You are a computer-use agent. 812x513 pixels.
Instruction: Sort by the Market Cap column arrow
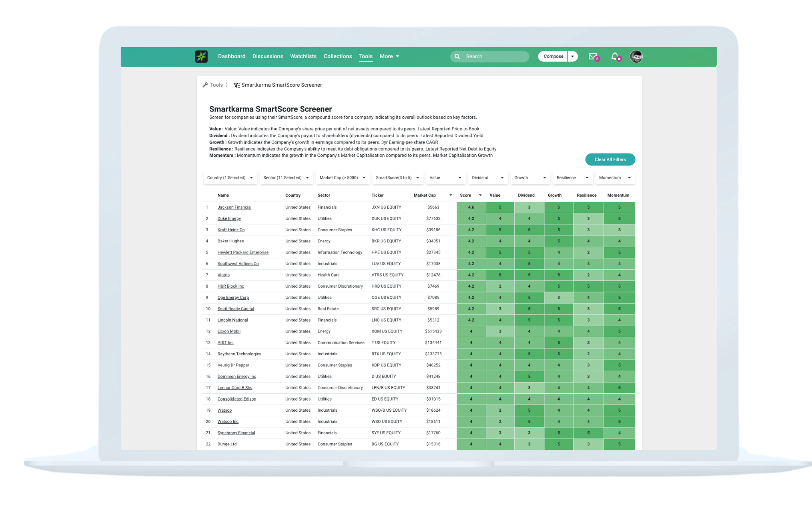point(450,195)
